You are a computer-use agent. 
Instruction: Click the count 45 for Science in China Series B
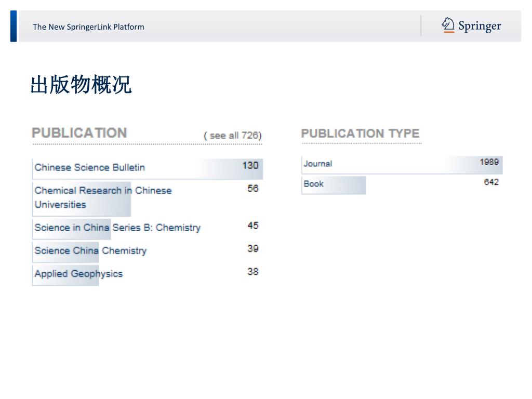point(253,225)
